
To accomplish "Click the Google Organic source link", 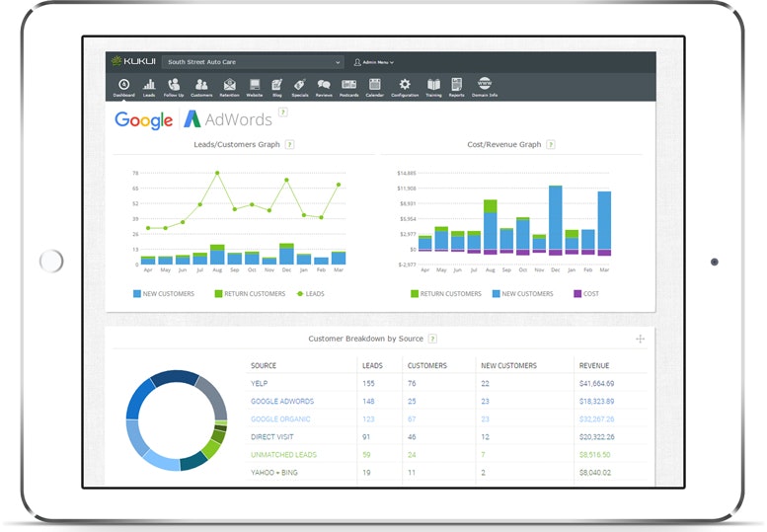I will pos(280,419).
